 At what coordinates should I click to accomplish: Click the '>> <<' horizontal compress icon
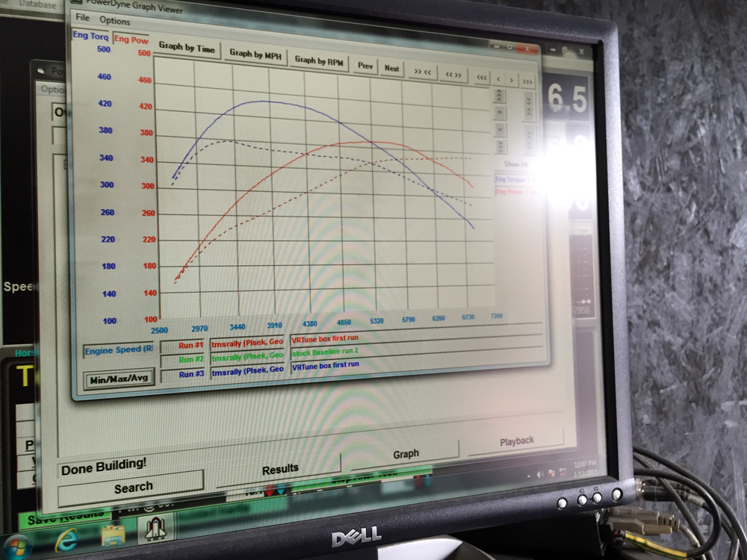point(422,72)
